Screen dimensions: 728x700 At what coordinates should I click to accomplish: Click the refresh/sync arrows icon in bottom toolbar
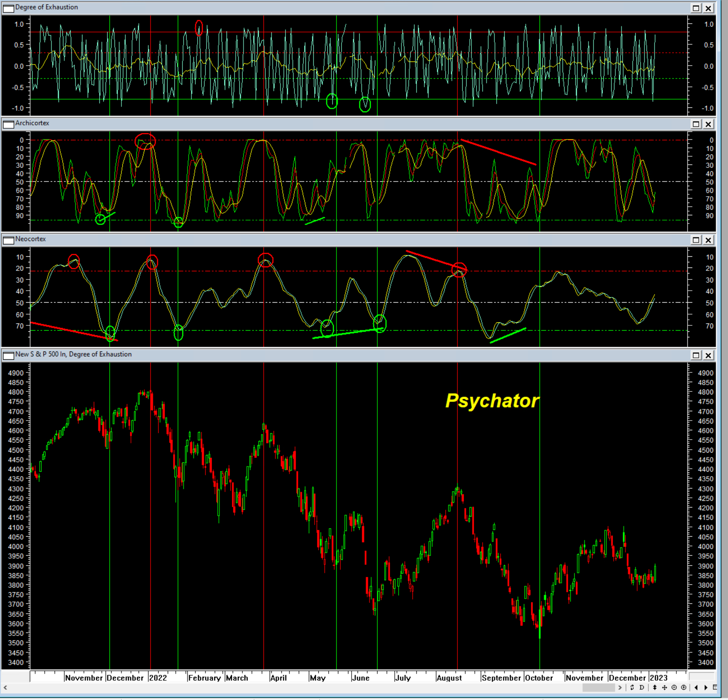coord(632,687)
